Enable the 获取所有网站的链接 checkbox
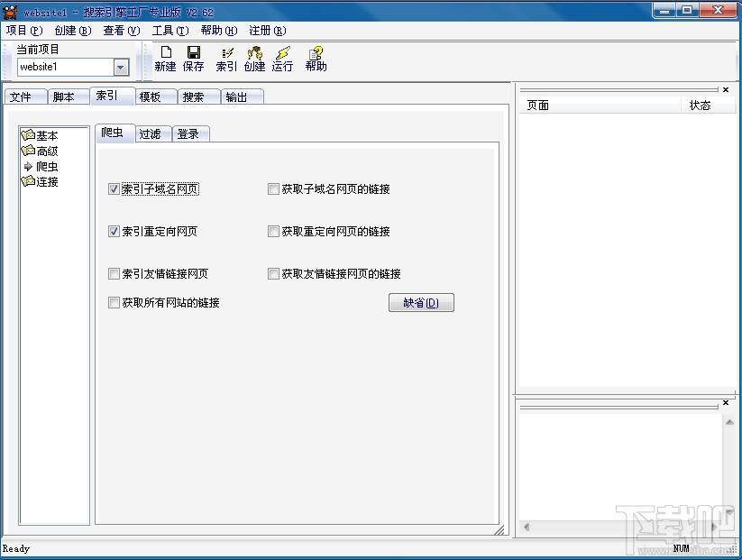 point(114,302)
